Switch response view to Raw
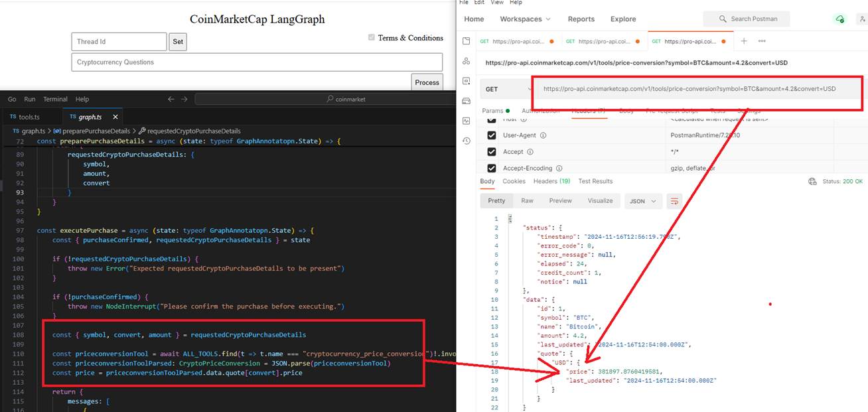868x412 pixels. [527, 201]
